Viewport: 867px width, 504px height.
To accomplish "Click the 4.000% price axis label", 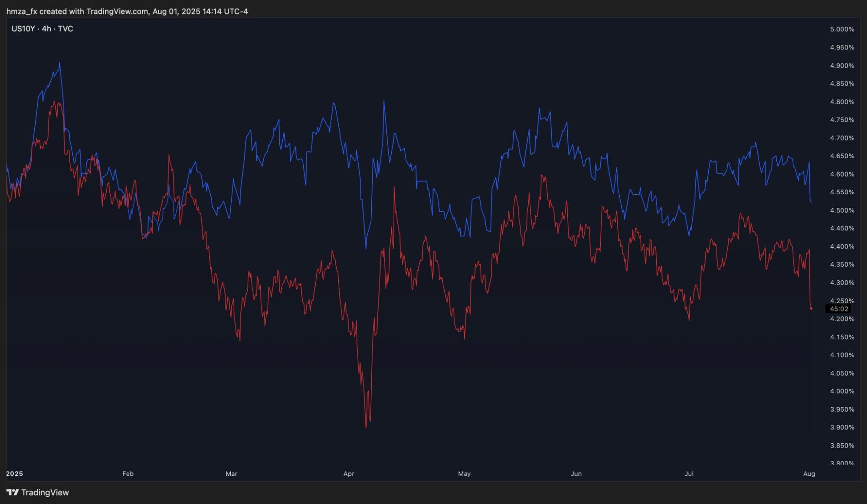I will 842,391.
